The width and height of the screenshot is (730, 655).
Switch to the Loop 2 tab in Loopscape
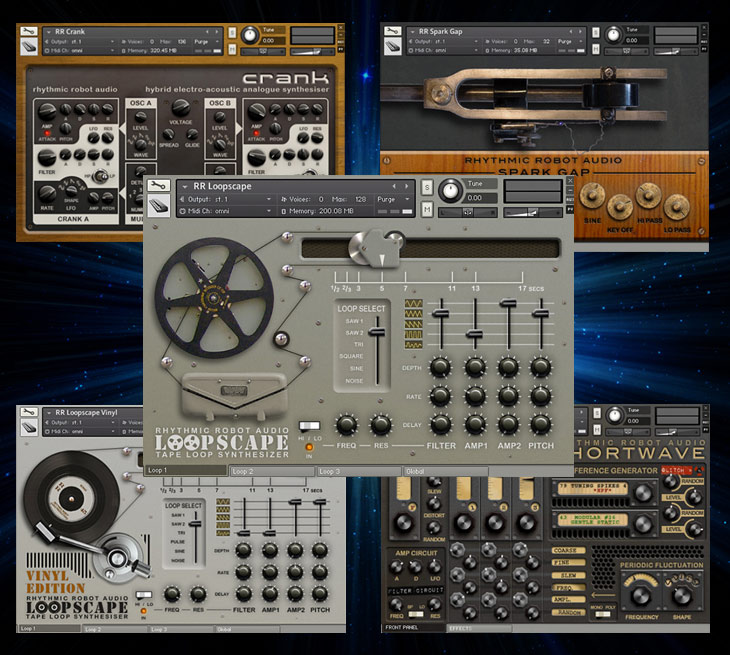point(271,472)
